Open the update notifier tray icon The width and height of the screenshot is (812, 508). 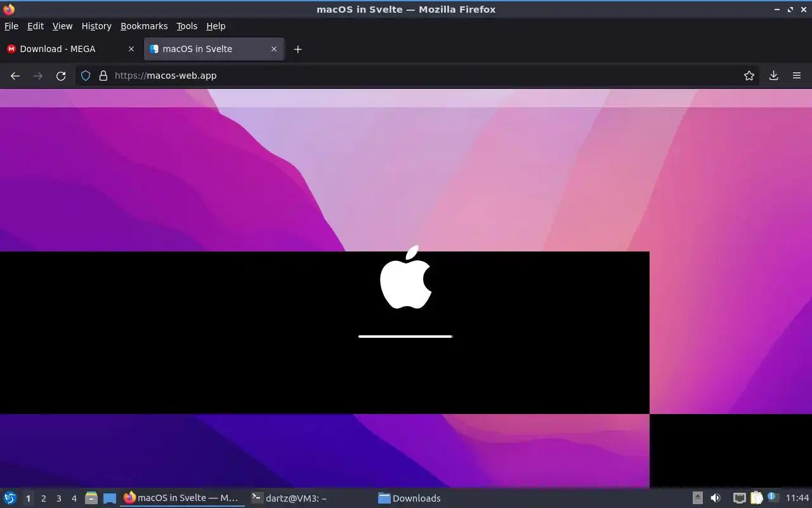click(772, 497)
